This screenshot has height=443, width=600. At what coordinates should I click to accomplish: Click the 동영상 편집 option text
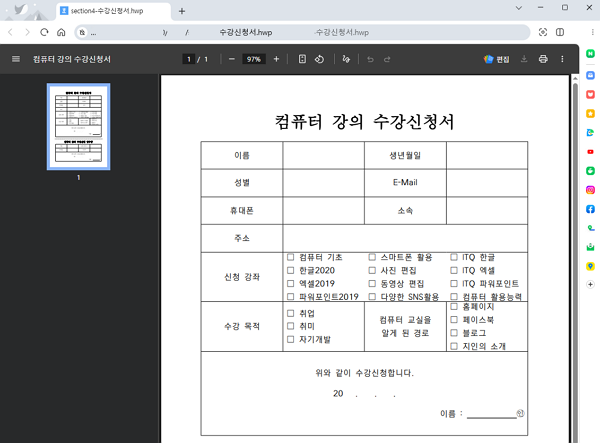pos(402,284)
